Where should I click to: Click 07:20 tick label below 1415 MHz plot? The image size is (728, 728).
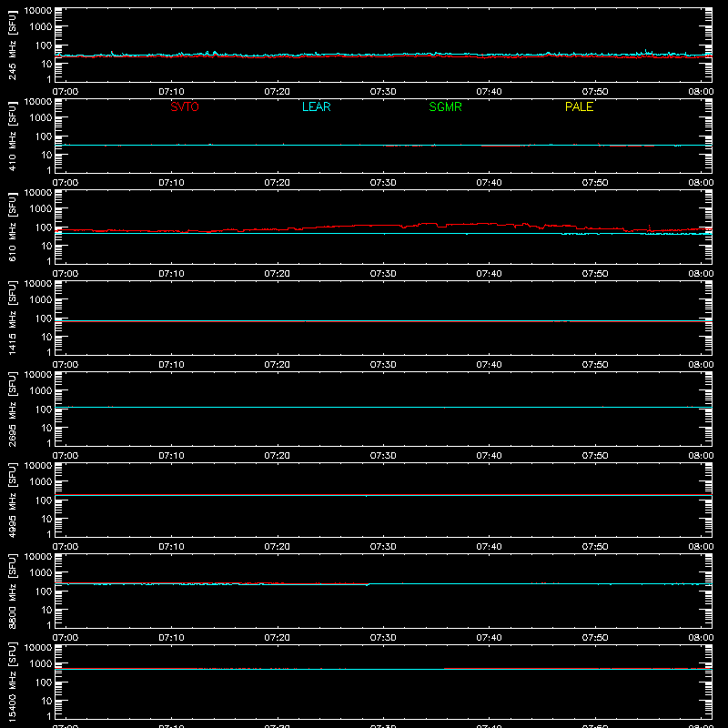pos(278,365)
